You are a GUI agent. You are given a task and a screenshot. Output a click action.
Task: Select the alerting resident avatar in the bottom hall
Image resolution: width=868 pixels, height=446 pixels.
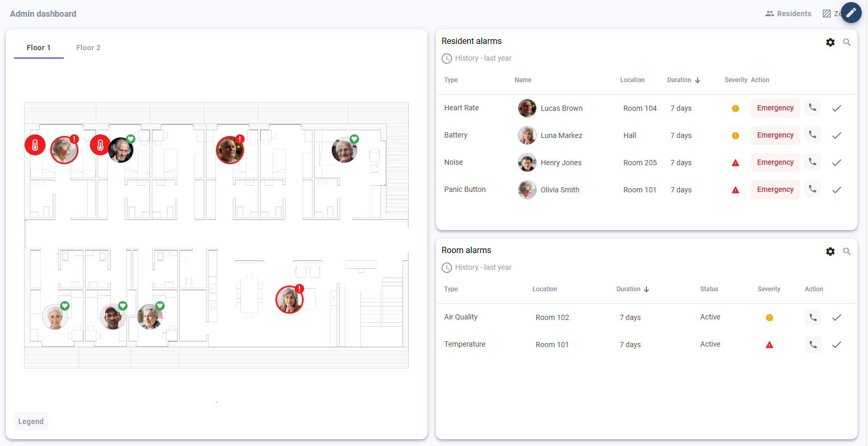[x=289, y=300]
